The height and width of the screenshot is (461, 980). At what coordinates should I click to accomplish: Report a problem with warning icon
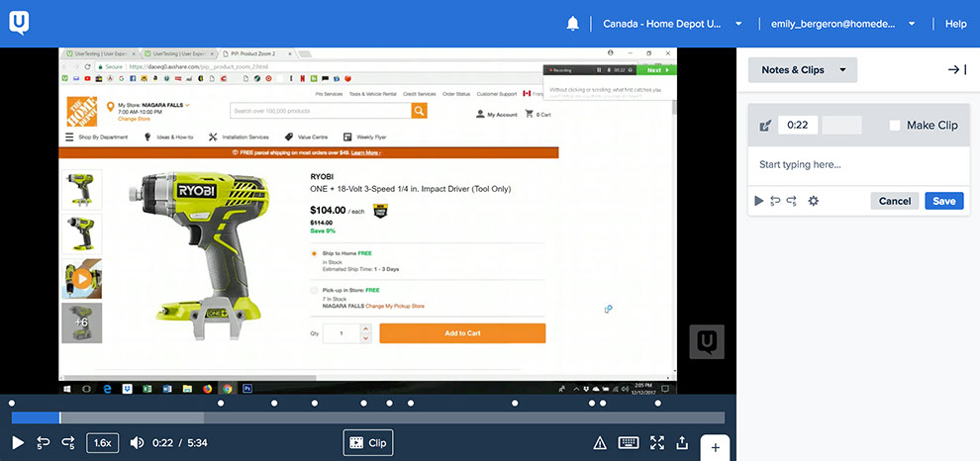pos(600,443)
